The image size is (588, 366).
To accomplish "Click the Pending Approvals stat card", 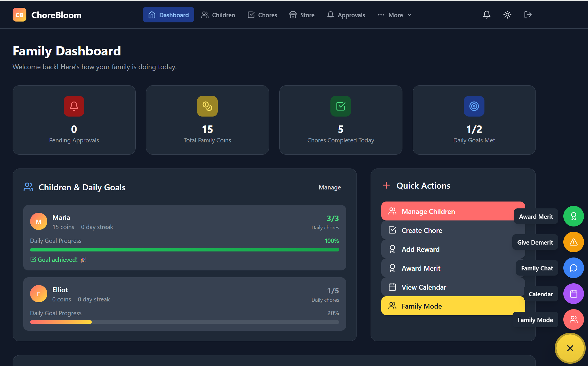I will click(74, 120).
